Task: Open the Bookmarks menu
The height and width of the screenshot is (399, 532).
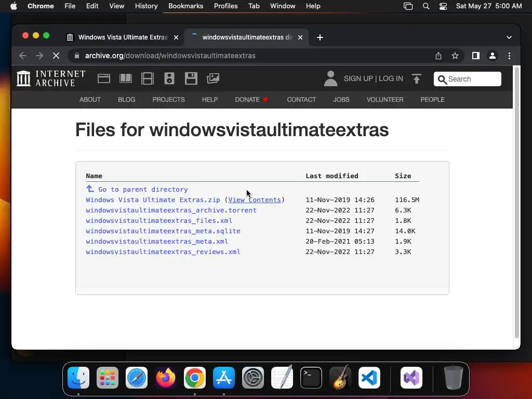Action: (185, 6)
